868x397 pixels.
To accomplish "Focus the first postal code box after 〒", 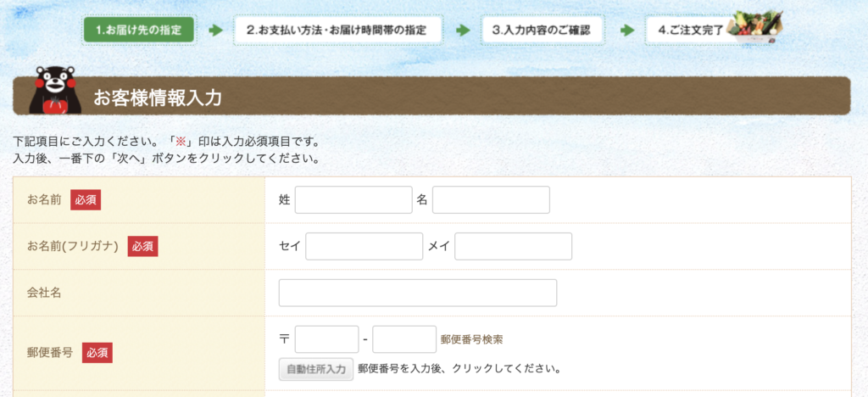I will (326, 339).
